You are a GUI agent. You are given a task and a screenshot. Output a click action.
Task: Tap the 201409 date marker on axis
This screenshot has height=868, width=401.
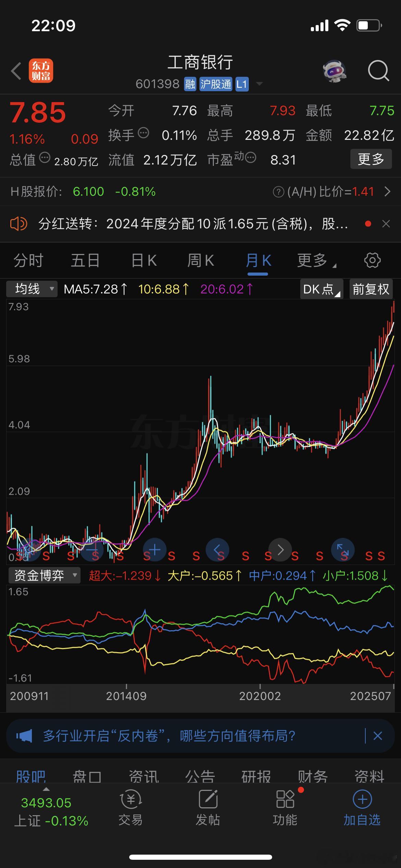tap(126, 696)
